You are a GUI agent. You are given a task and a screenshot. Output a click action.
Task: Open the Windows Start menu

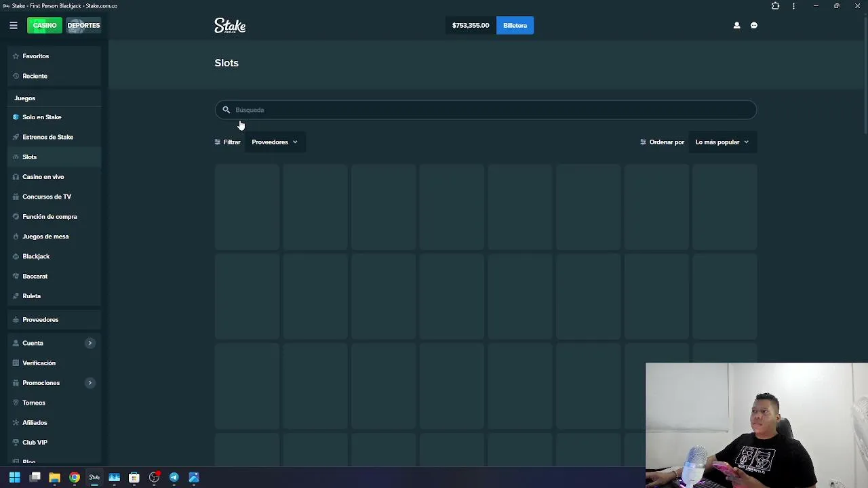tap(14, 477)
